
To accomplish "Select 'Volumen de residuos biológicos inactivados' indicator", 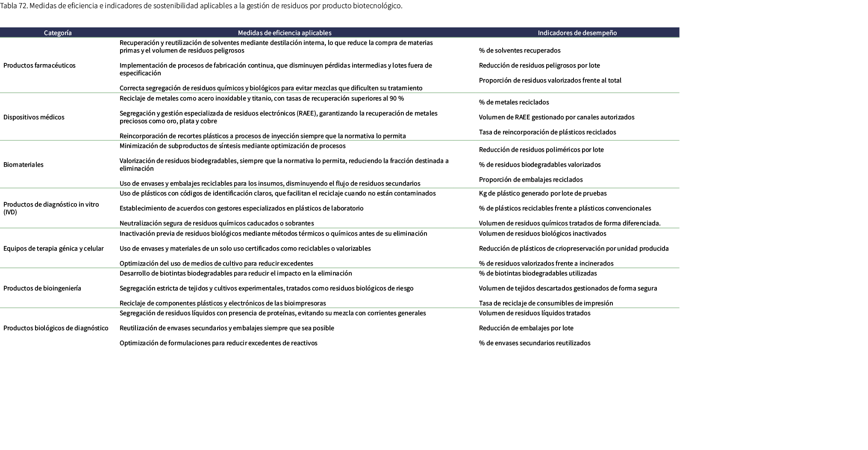I will coord(542,234).
